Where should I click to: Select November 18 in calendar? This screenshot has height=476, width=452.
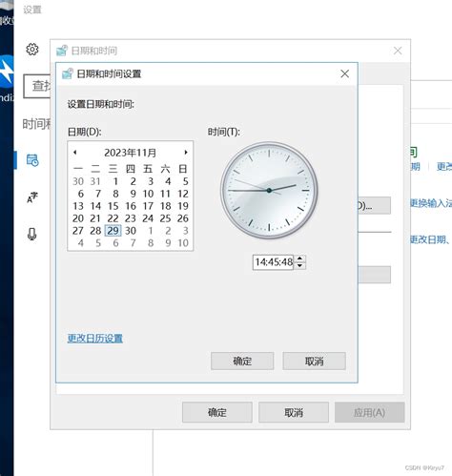pos(165,206)
